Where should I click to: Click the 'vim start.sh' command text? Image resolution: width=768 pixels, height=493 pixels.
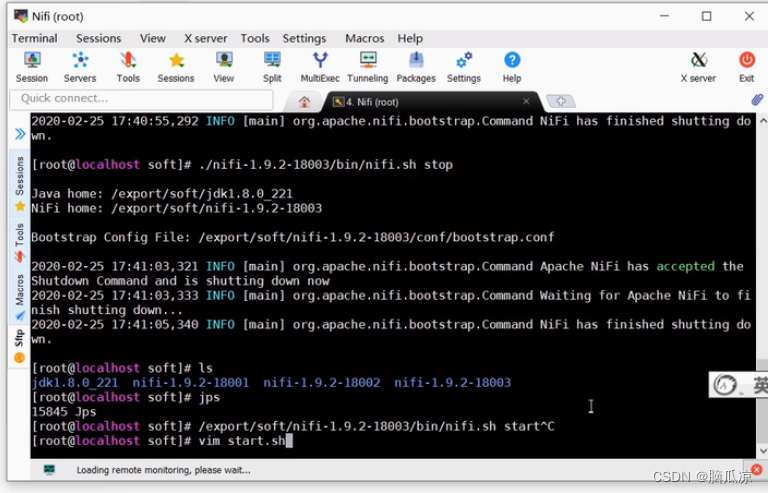tap(241, 441)
